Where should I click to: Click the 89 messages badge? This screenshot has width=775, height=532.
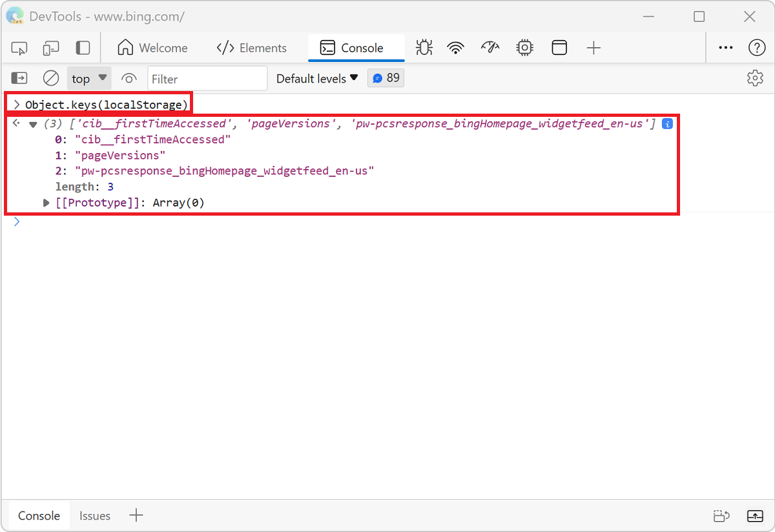coord(386,77)
